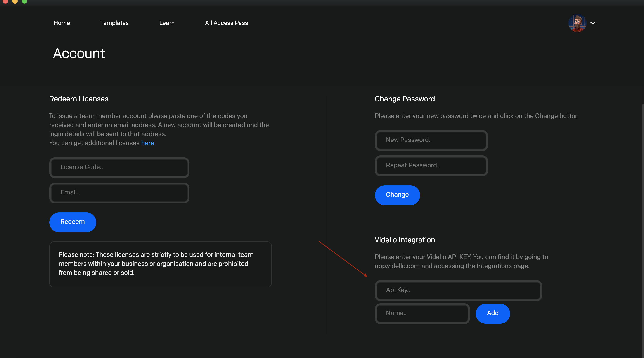Click the New Password field
644x358 pixels.
[x=431, y=140]
